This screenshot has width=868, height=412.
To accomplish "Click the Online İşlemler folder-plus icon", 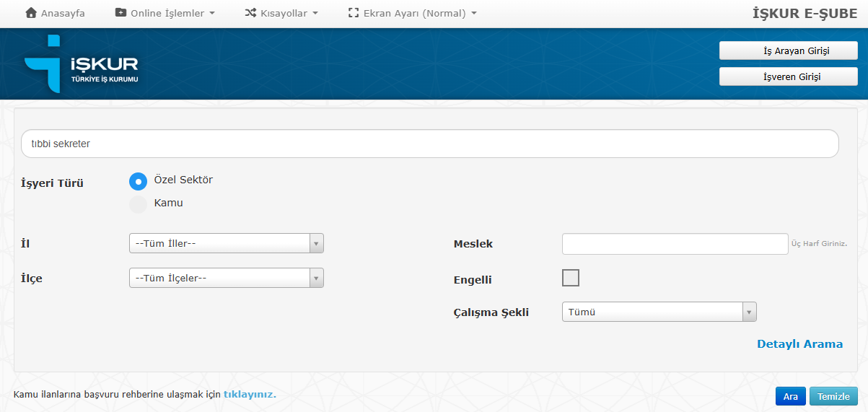I will pyautogui.click(x=120, y=13).
